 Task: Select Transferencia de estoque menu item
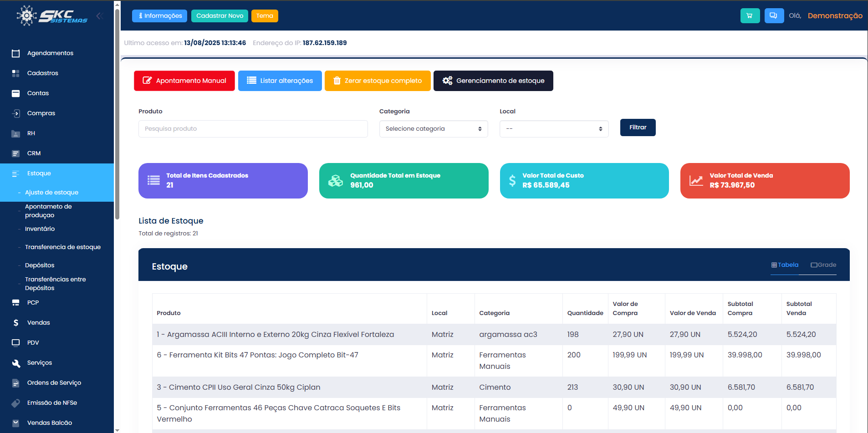coord(63,247)
